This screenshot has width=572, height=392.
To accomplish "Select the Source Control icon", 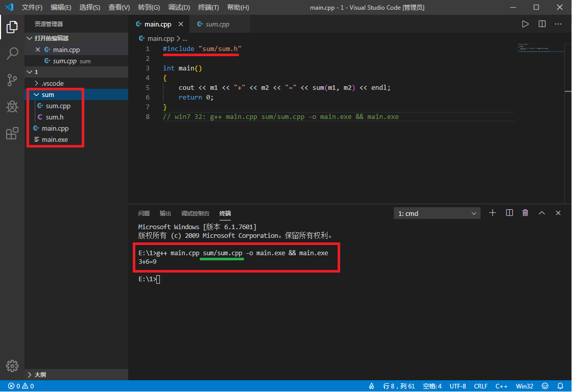I will [x=12, y=80].
